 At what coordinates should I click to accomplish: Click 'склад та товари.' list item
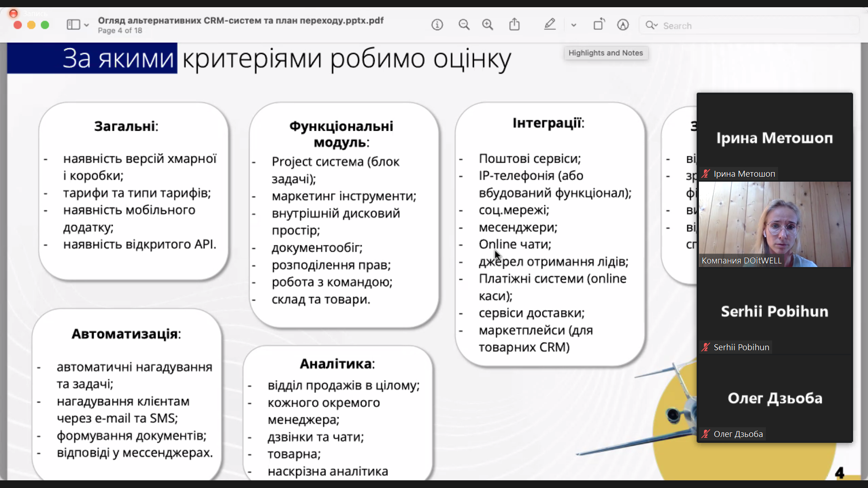tap(321, 299)
